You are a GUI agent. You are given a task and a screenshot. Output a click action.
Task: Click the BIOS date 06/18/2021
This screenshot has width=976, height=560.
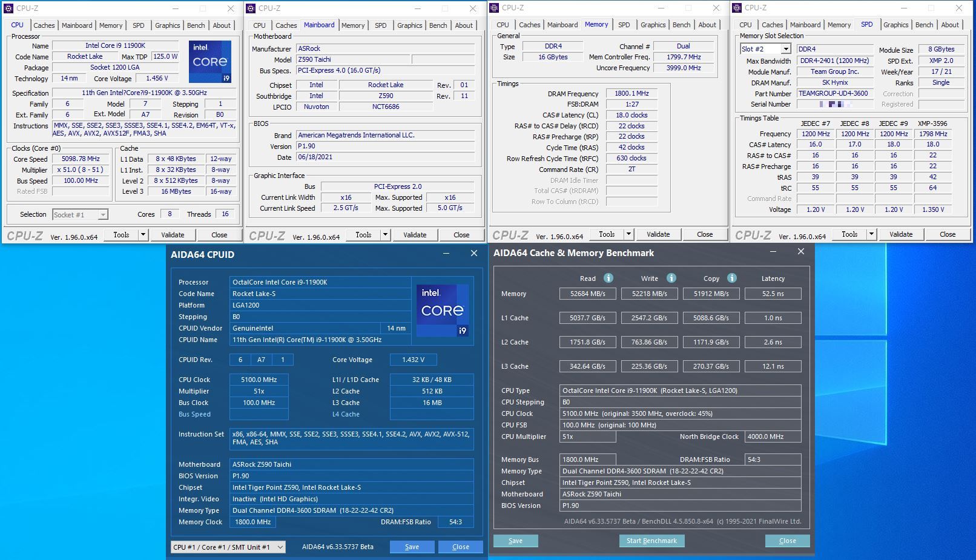[x=385, y=157]
